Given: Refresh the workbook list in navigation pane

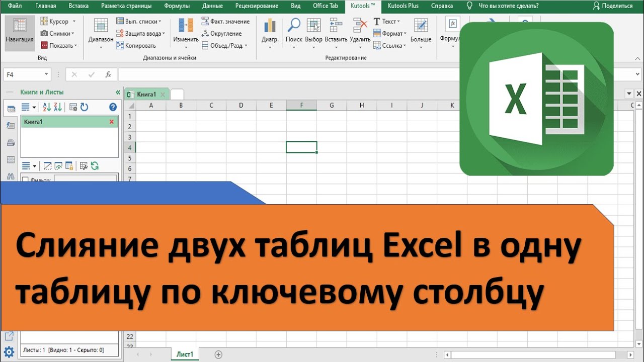Looking at the screenshot, I should pos(84,107).
